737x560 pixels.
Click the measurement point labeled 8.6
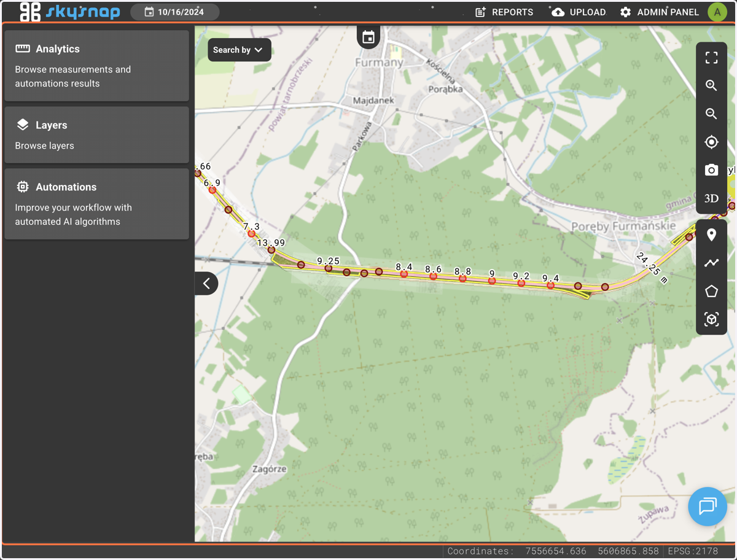tap(433, 276)
